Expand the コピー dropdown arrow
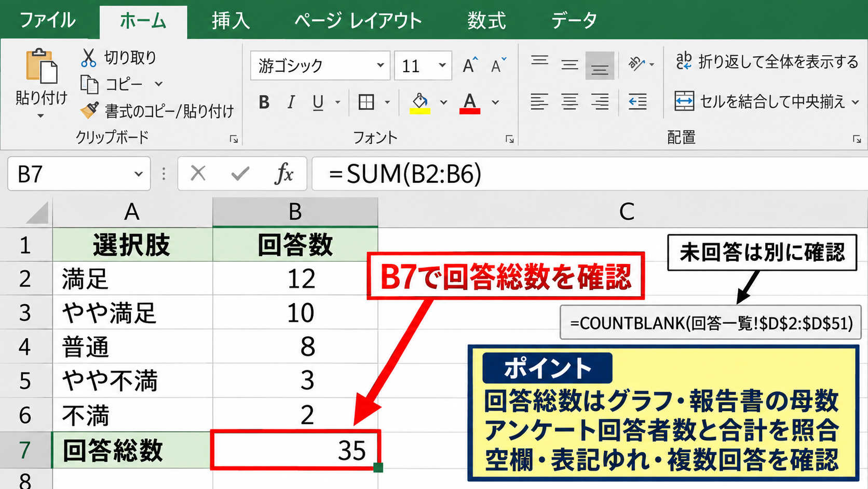 [x=159, y=84]
